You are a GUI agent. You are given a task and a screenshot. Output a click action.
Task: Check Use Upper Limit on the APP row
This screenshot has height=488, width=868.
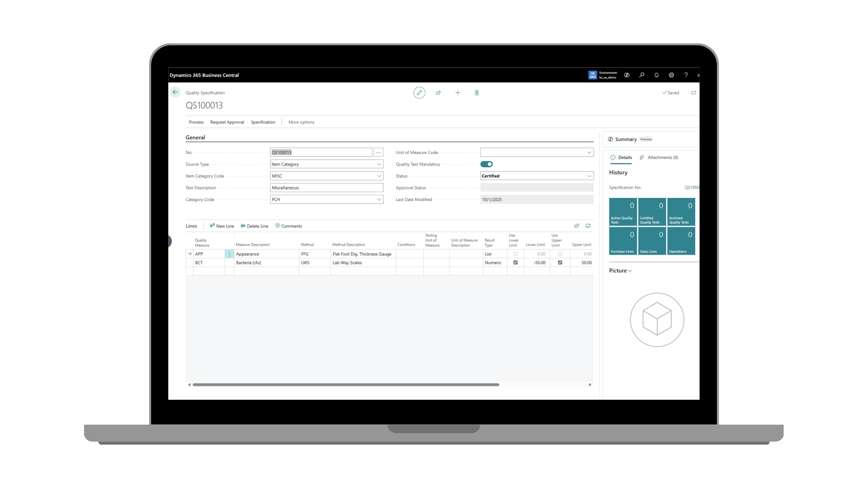(560, 254)
